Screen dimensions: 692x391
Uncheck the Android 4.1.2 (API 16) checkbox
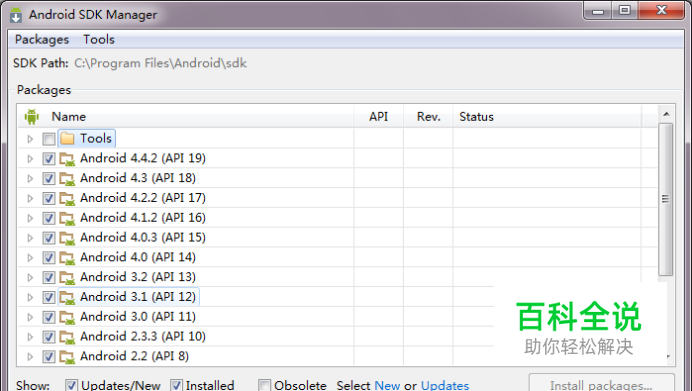point(49,218)
